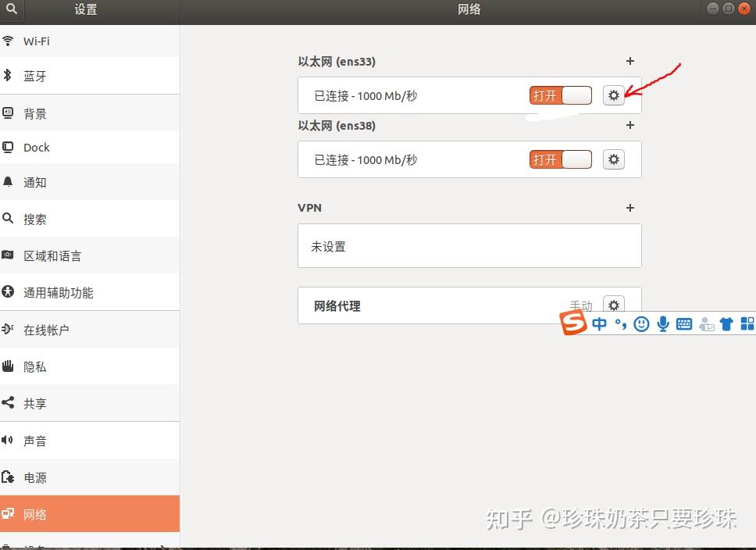Switch Sogou input language 中 button
The height and width of the screenshot is (550, 756).
(599, 323)
